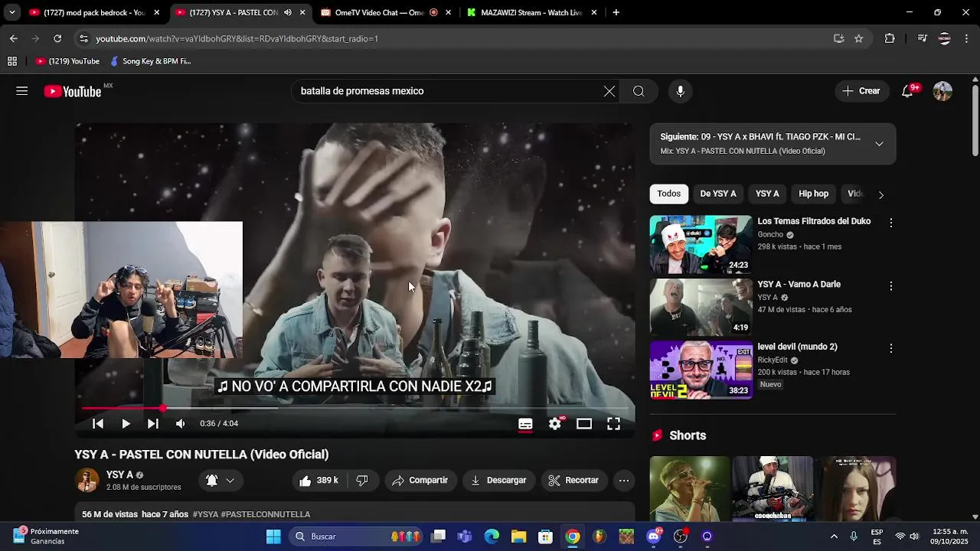Image resolution: width=980 pixels, height=551 pixels.
Task: Go to the YouTube home logo
Action: pyautogui.click(x=73, y=91)
